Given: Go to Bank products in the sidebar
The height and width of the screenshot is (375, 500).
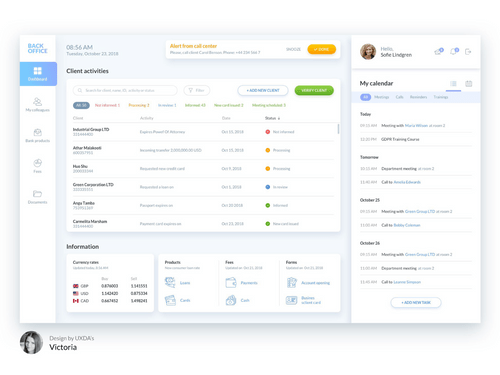Looking at the screenshot, I should [x=38, y=135].
